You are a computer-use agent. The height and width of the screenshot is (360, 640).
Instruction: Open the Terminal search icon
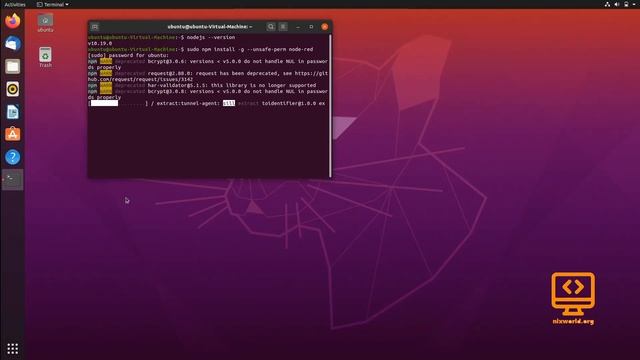pos(271,27)
